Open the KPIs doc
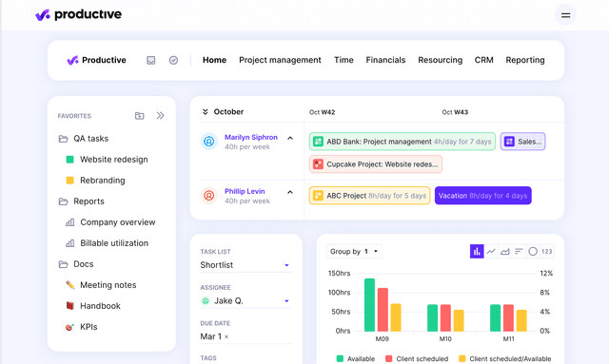Image resolution: width=609 pixels, height=364 pixels. (88, 327)
